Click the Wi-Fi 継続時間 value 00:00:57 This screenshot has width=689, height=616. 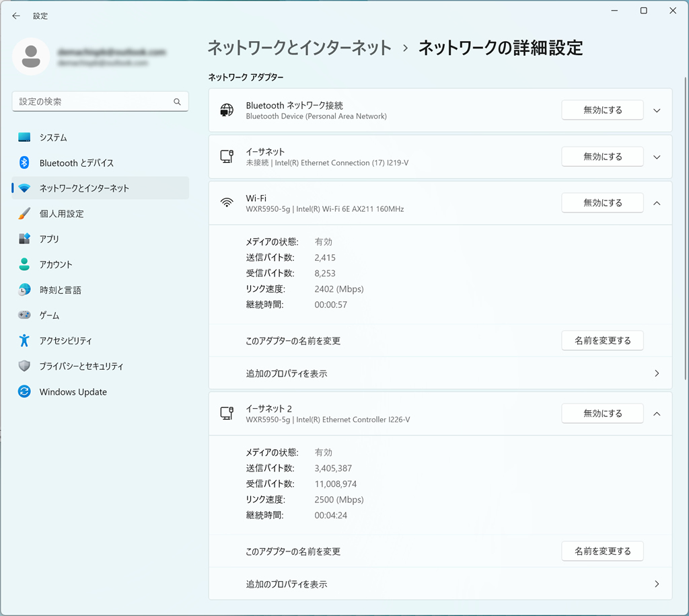coord(330,305)
